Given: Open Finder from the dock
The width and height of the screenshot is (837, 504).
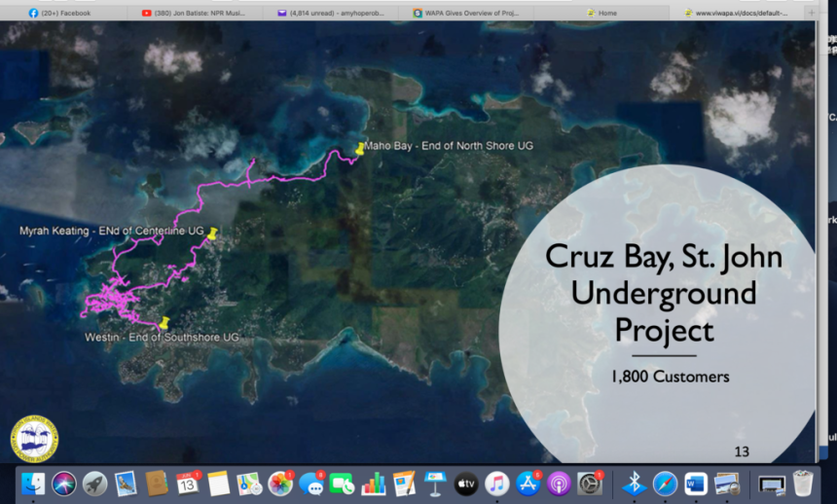Looking at the screenshot, I should 34,484.
